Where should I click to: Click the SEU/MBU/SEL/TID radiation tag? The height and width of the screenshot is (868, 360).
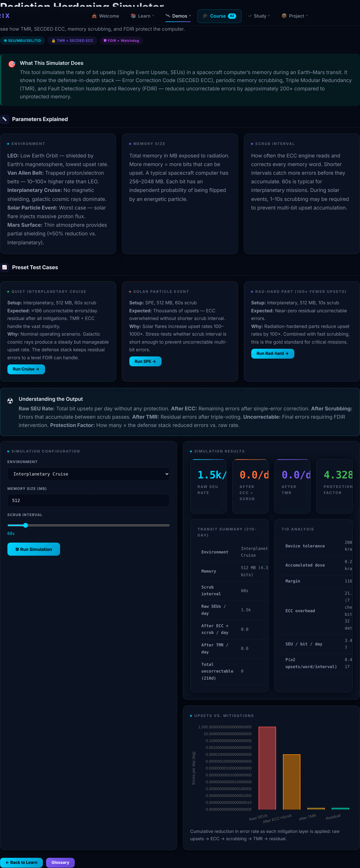coord(22,41)
